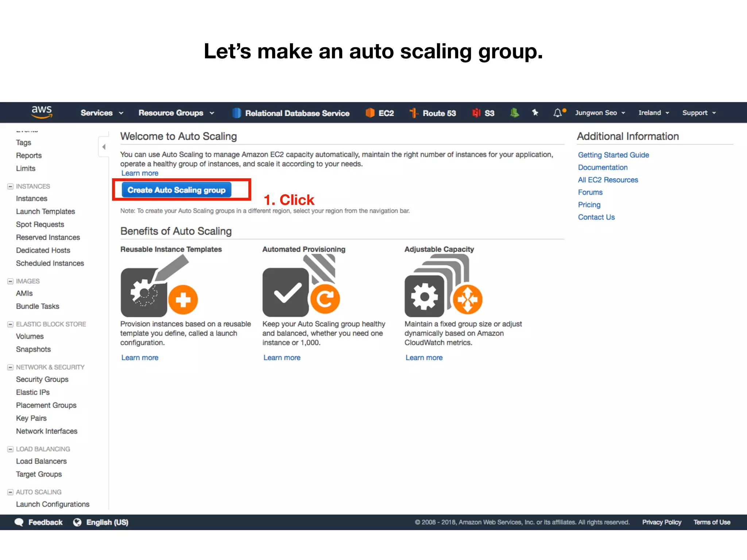
Task: Open the Contact Us link
Action: pos(596,217)
